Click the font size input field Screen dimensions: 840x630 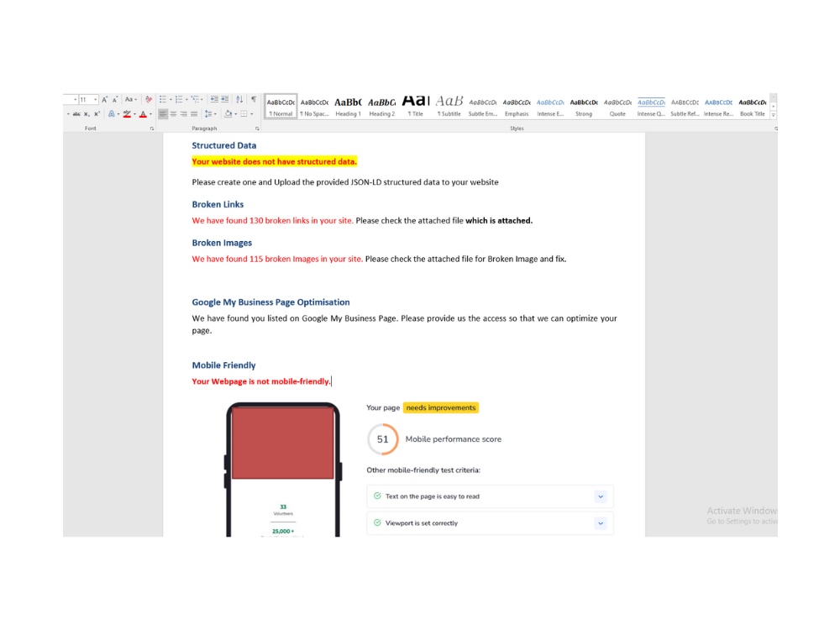86,100
